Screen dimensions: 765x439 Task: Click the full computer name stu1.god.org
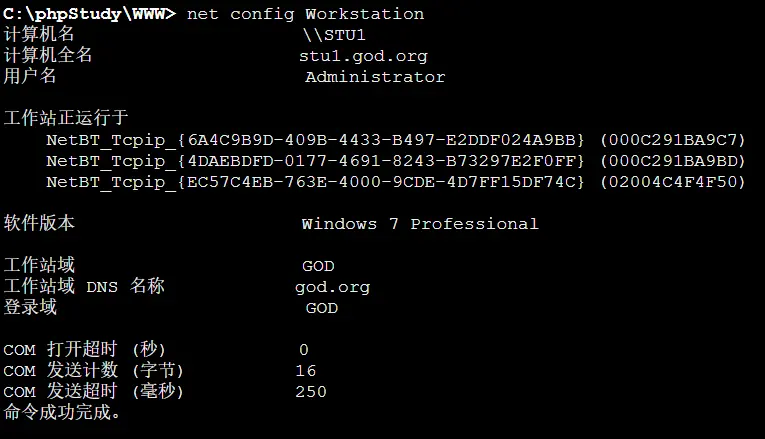point(362,56)
